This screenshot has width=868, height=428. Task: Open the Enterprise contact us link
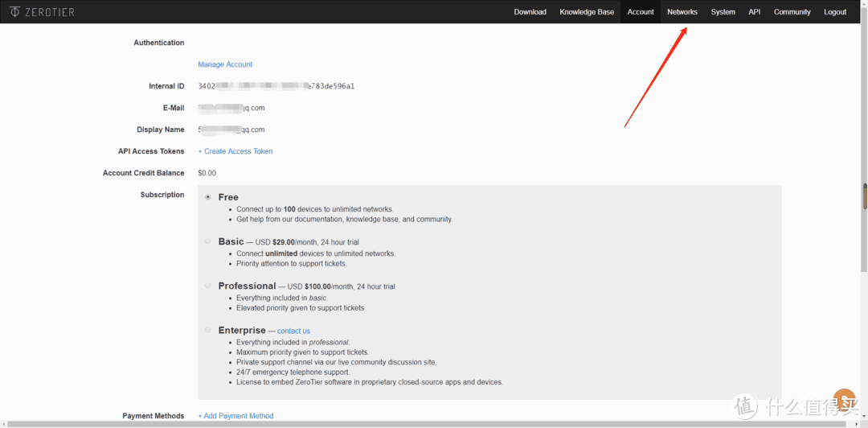pos(293,331)
